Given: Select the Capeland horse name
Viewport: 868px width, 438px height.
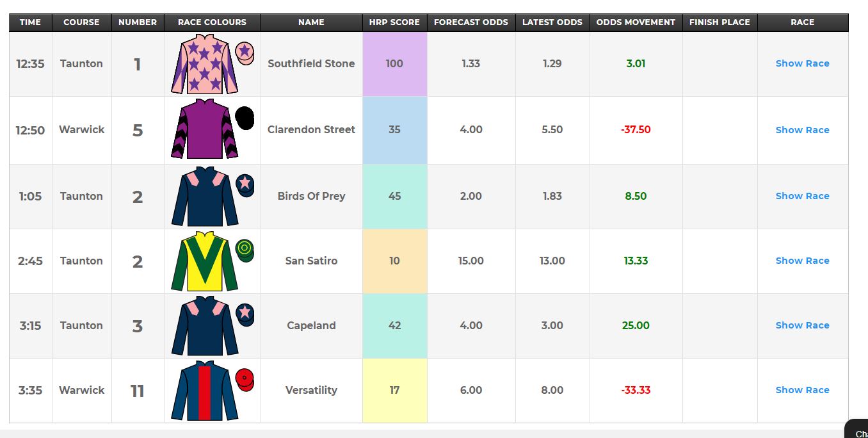Looking at the screenshot, I should 311,325.
